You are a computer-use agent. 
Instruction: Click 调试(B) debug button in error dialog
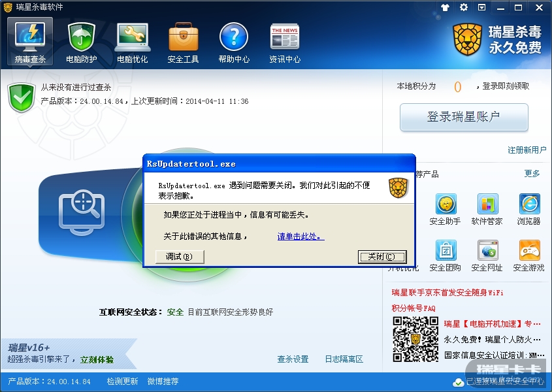(x=180, y=257)
